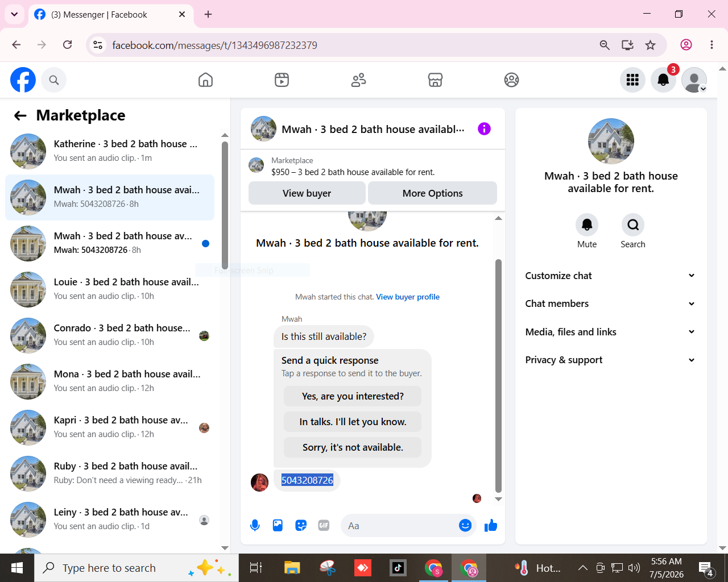The width and height of the screenshot is (728, 582).
Task: Click the chat messages vertical scrollbar
Action: click(x=498, y=375)
